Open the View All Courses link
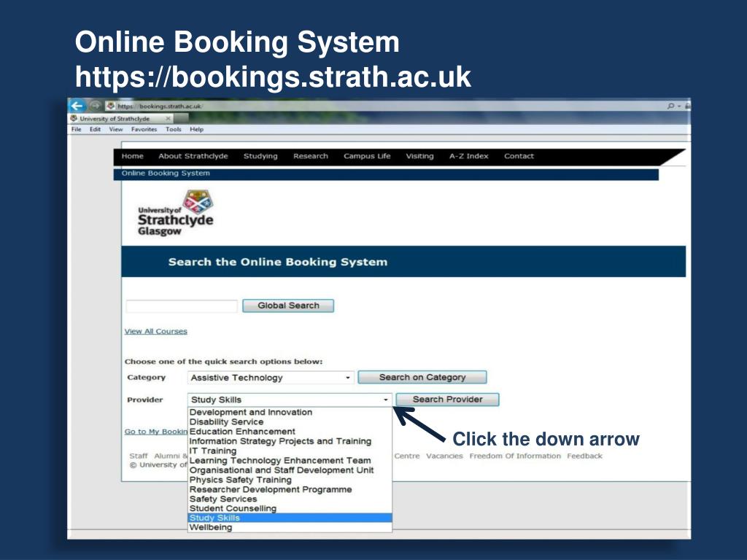The image size is (747, 560). point(156,332)
